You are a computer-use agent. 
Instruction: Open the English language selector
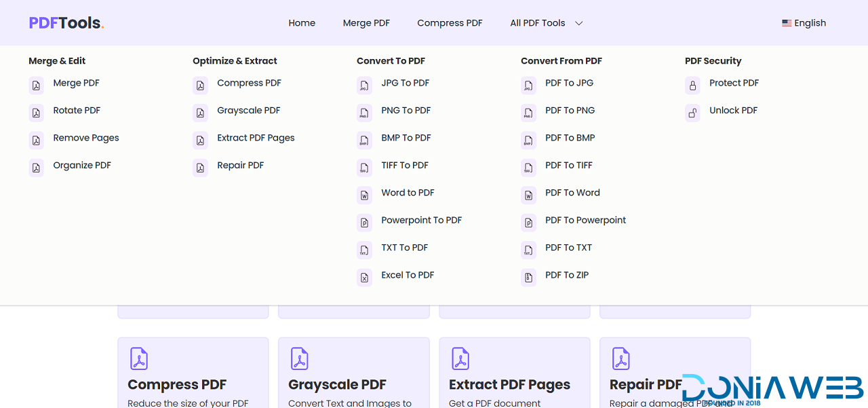pyautogui.click(x=804, y=23)
